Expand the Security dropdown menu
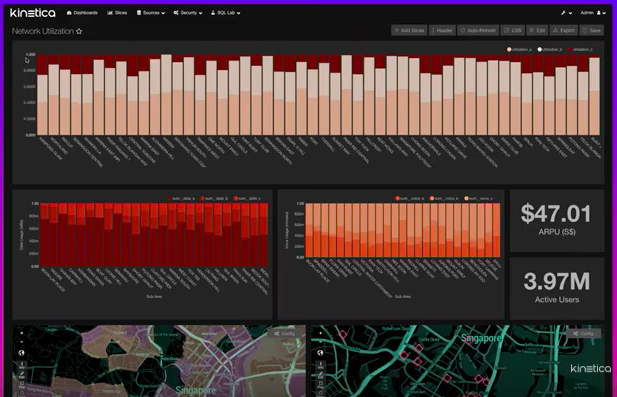The height and width of the screenshot is (397, 617). click(x=188, y=13)
